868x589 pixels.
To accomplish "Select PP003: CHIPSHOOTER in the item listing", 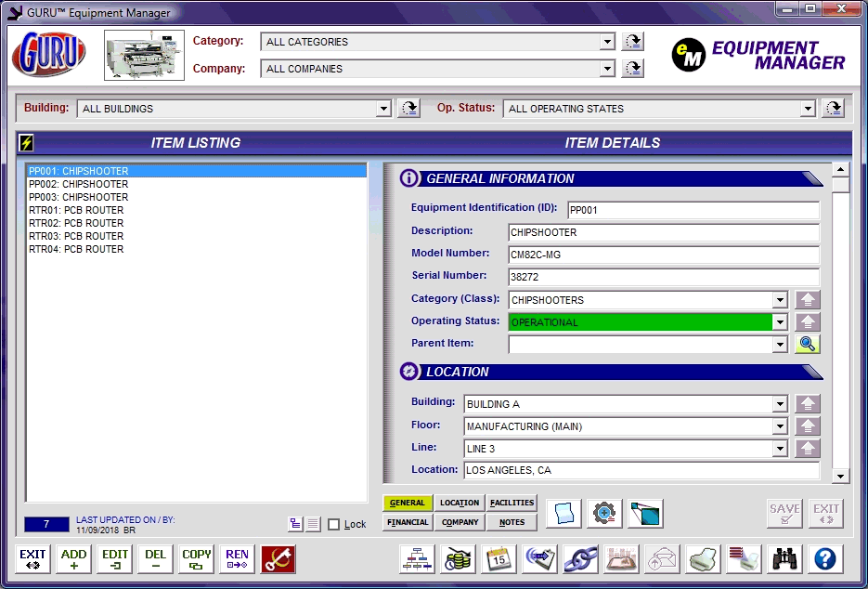I will coord(197,197).
